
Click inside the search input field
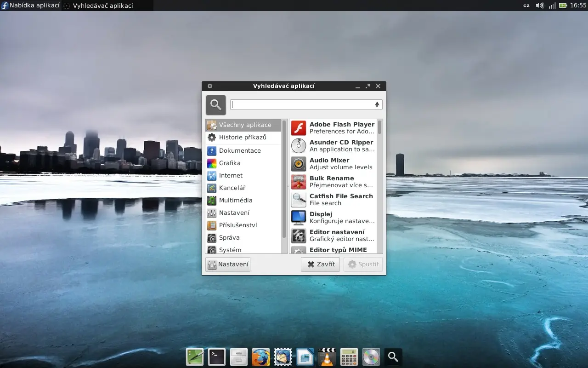coord(303,104)
